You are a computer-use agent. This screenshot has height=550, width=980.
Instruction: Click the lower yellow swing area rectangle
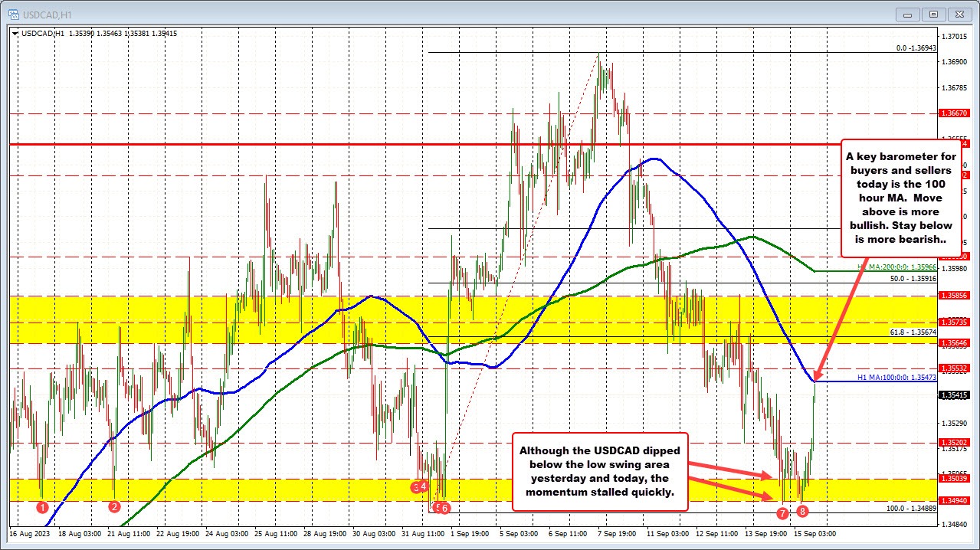point(306,486)
